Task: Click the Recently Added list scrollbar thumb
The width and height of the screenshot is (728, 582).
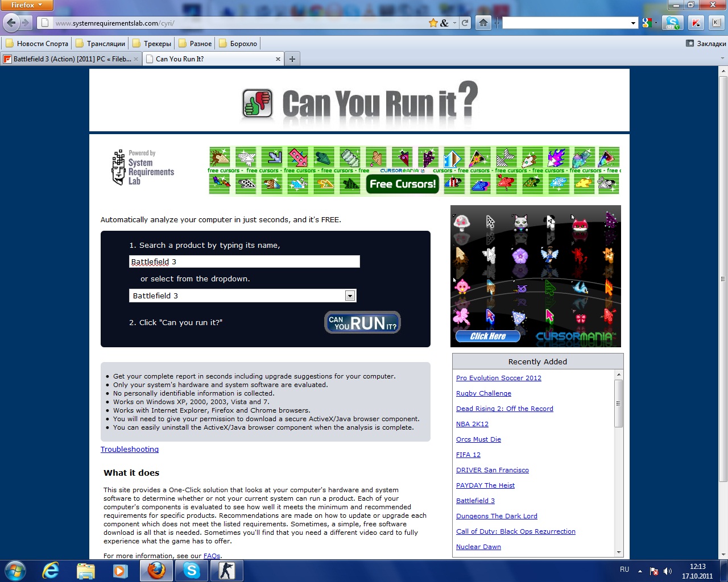Action: point(619,403)
